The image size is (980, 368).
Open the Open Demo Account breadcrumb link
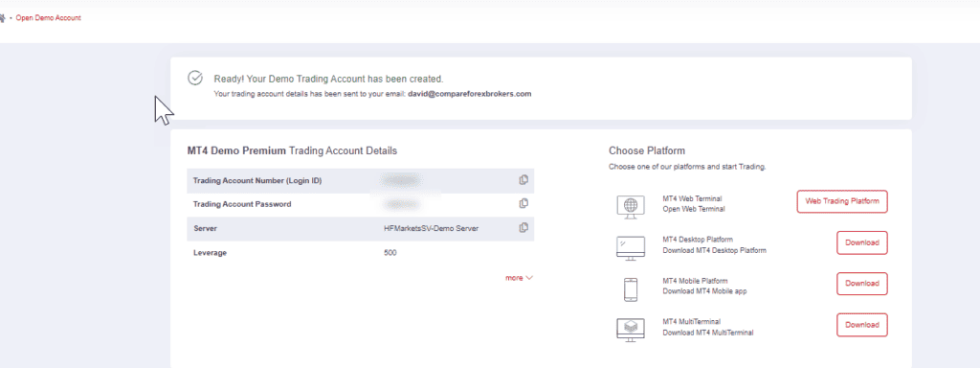tap(48, 18)
